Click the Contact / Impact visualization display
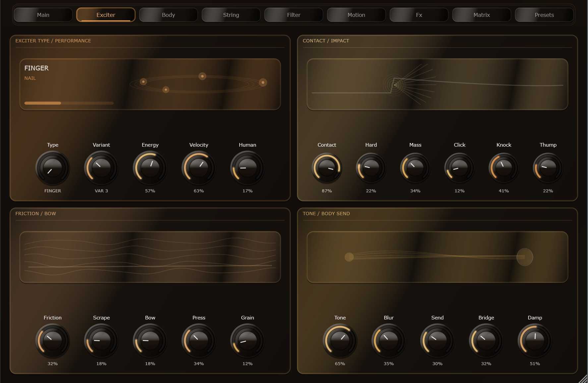The image size is (588, 383). click(x=438, y=84)
